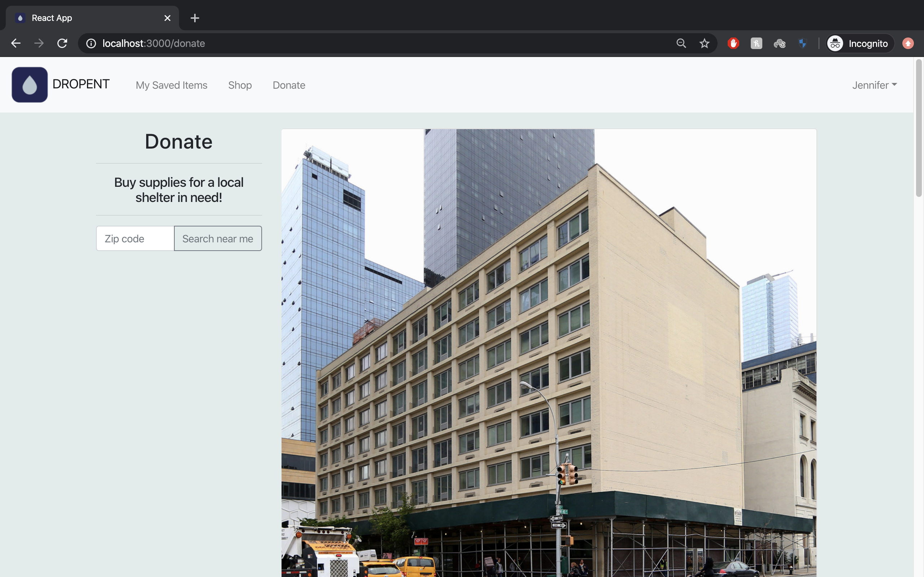924x577 pixels.
Task: Open My Saved Items page
Action: 171,85
